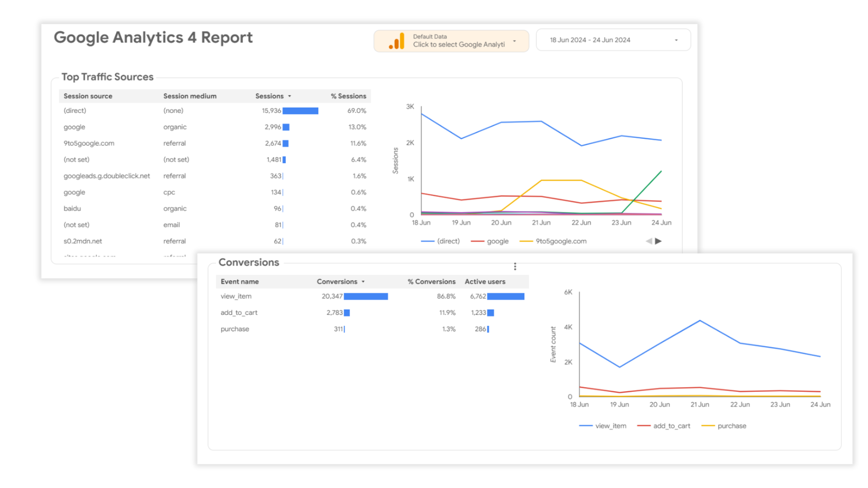868x488 pixels.
Task: Click the 2,674 sessions value
Action: pyautogui.click(x=273, y=143)
